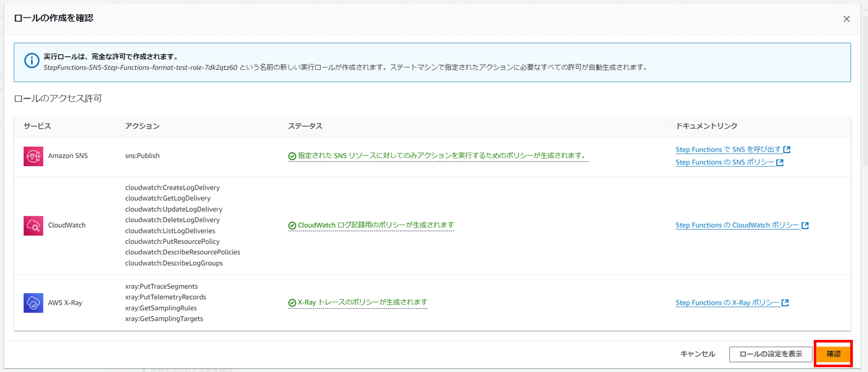Click the AWS X-Ray service name
This screenshot has height=372, width=868.
tap(65, 303)
